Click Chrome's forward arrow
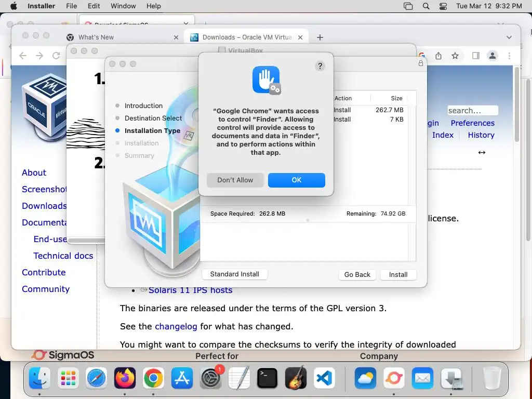The height and width of the screenshot is (399, 532). point(39,56)
